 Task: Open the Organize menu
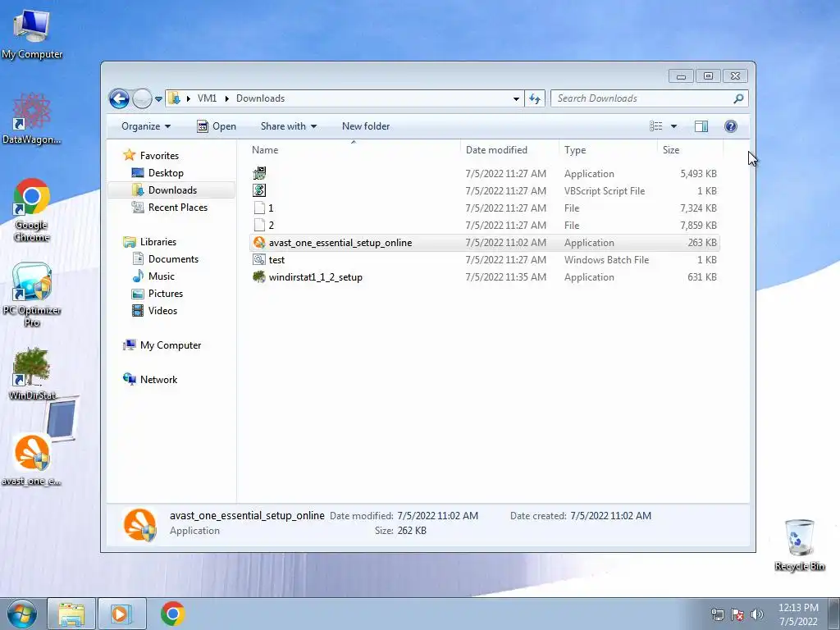146,126
